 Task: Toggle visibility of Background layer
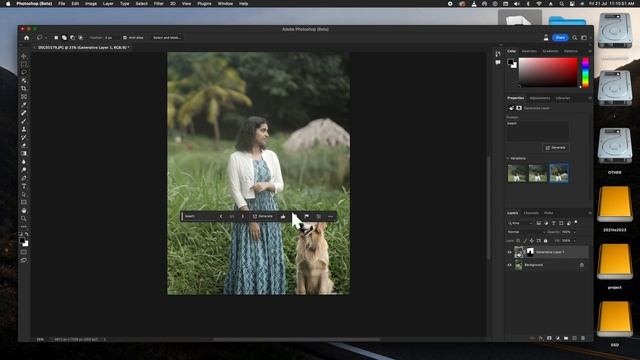509,265
